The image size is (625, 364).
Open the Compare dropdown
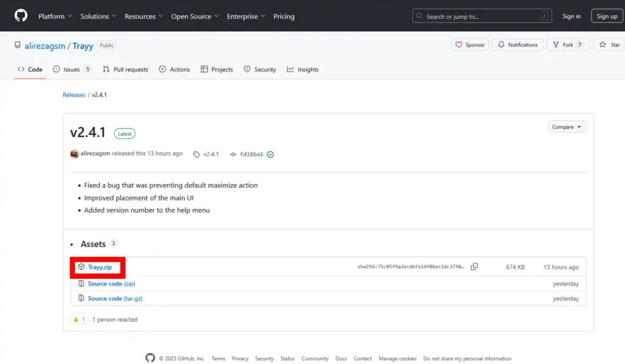tap(567, 127)
